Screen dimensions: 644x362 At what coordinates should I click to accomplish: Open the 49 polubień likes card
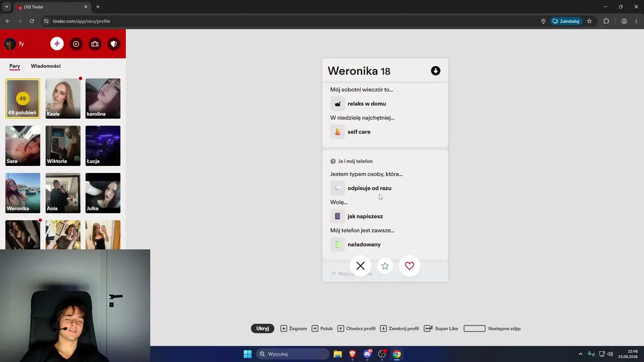coord(23,99)
